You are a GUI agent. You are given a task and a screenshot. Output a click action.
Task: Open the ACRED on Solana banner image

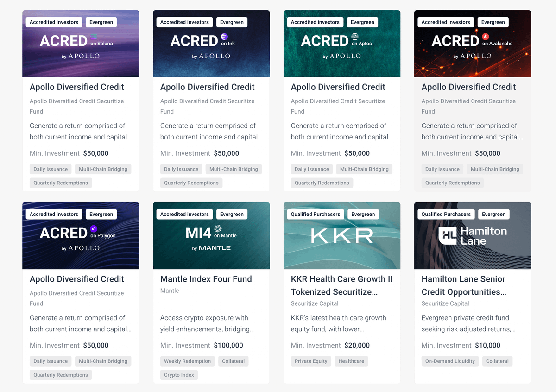click(81, 44)
